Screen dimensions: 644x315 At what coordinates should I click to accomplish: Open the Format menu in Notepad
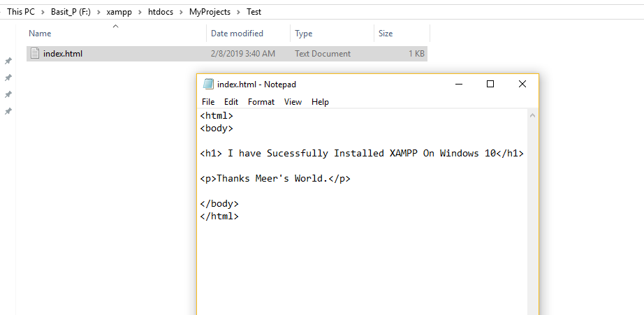(261, 102)
